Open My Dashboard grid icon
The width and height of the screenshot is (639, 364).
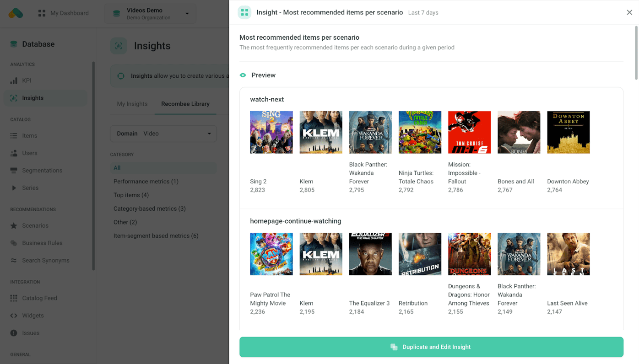pyautogui.click(x=42, y=13)
